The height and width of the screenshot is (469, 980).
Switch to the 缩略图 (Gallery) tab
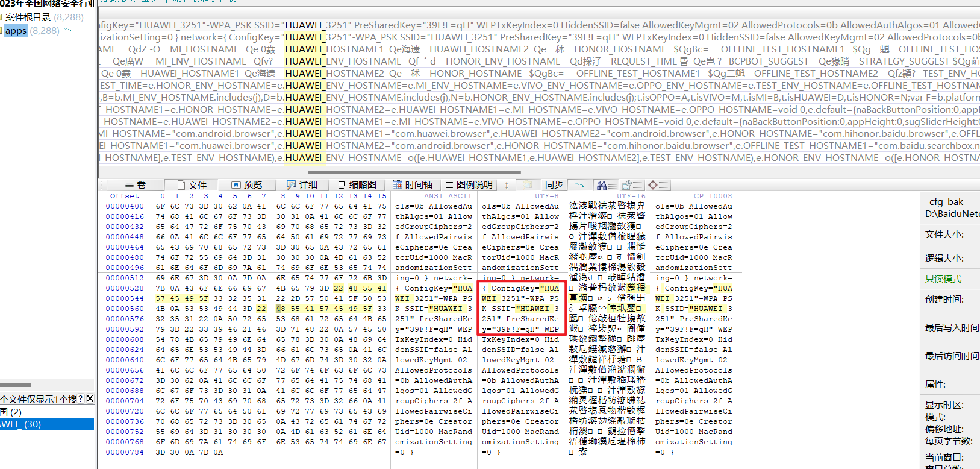pos(357,185)
